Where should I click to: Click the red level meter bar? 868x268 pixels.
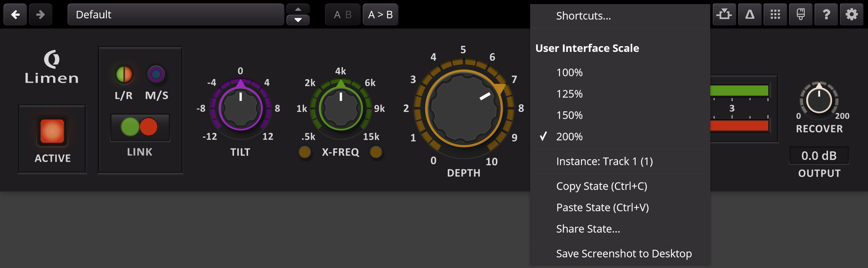739,126
